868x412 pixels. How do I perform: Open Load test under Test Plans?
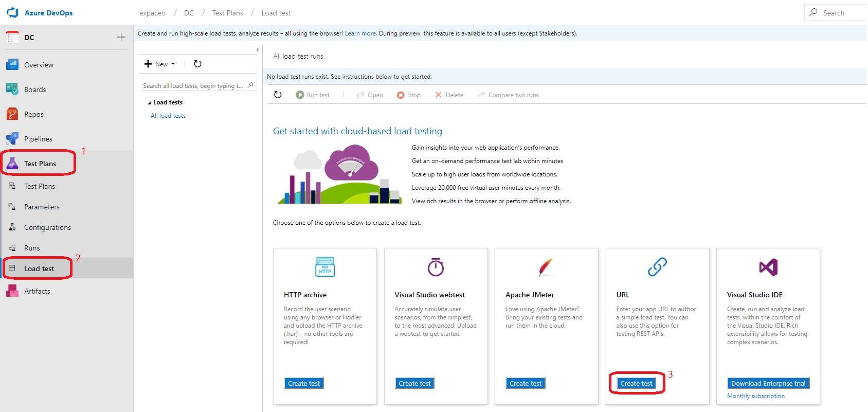click(39, 268)
